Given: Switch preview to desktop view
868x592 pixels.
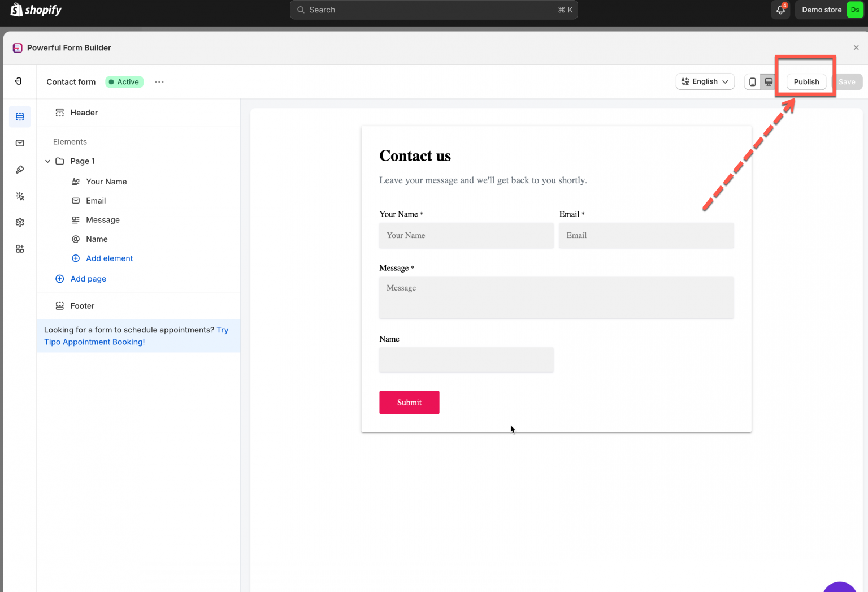Looking at the screenshot, I should 769,81.
